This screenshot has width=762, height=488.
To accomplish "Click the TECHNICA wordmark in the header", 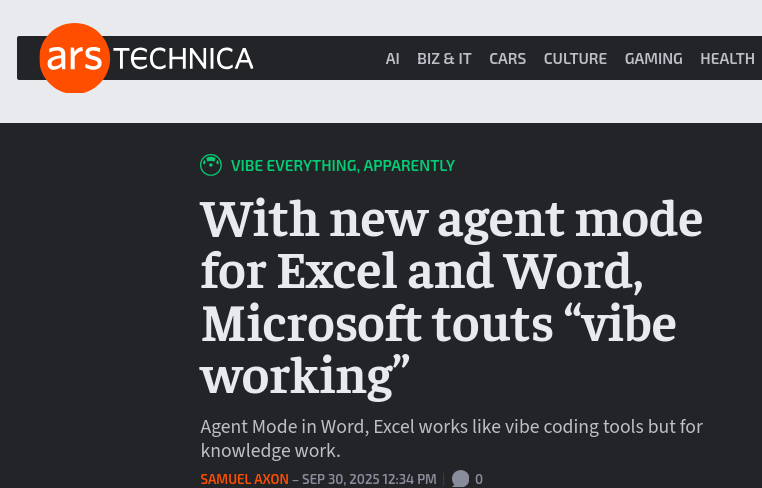I will pyautogui.click(x=184, y=59).
